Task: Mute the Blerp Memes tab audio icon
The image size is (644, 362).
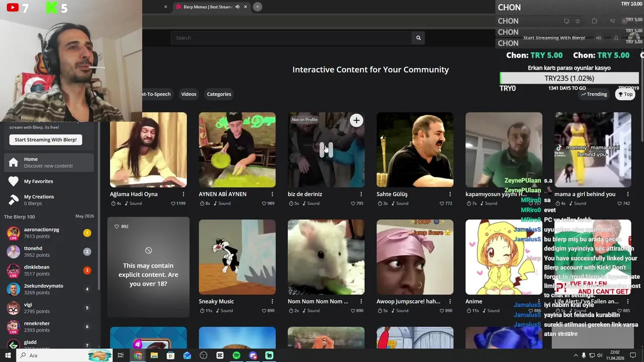Action: [237, 7]
